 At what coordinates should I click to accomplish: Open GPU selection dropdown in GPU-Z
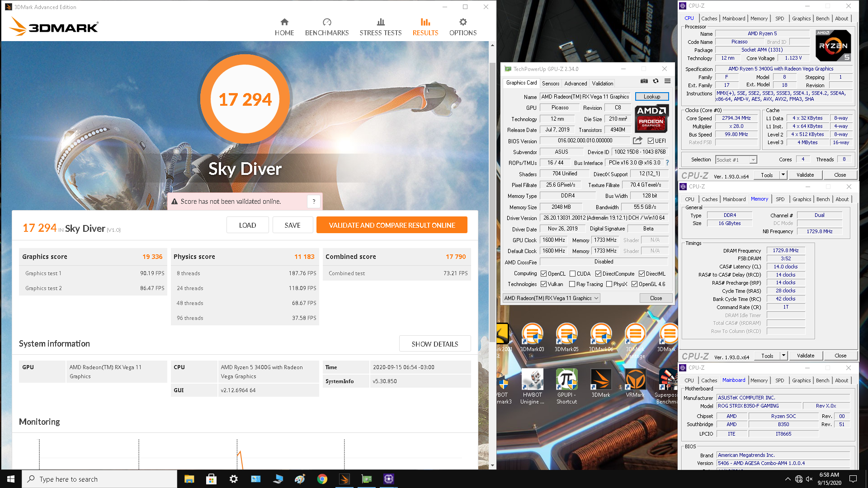(552, 298)
